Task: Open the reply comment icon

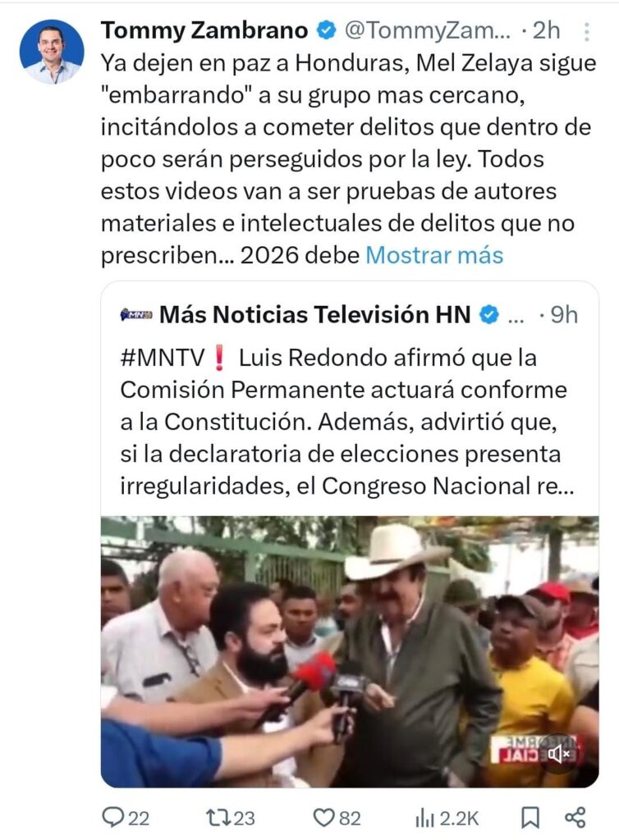Action: tap(112, 818)
